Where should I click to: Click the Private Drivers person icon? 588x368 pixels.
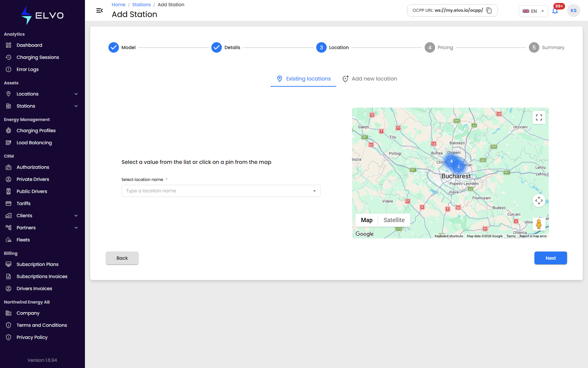[x=8, y=179]
